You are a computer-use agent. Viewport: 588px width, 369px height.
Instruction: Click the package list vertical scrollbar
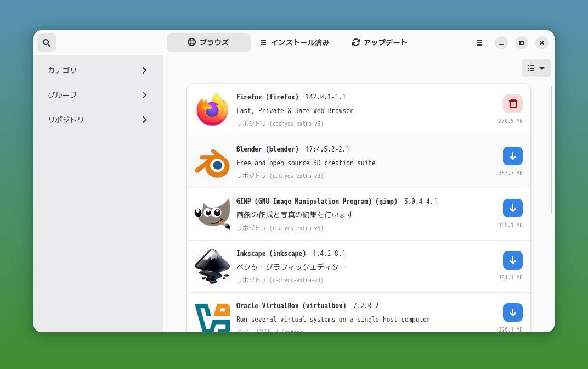click(x=551, y=149)
